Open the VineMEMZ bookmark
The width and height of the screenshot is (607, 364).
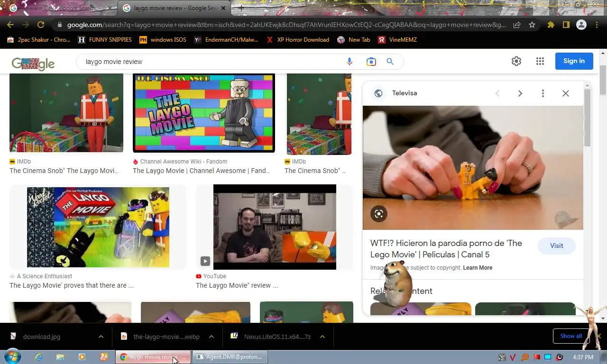[x=397, y=40]
